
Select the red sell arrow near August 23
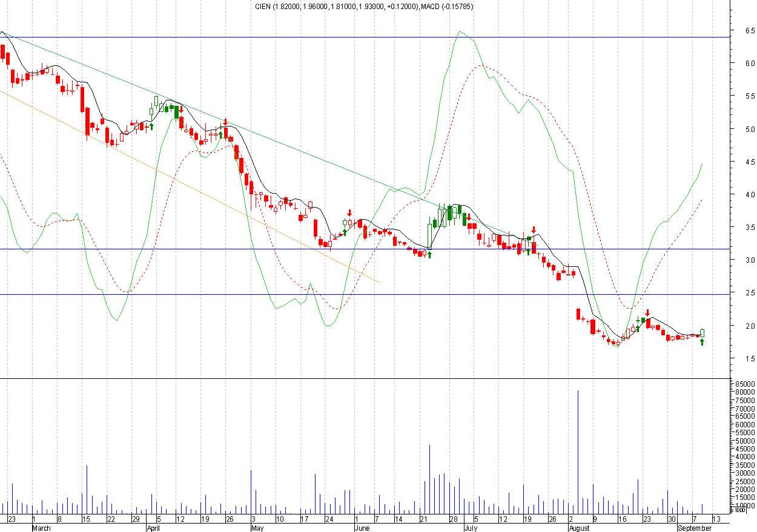(647, 312)
